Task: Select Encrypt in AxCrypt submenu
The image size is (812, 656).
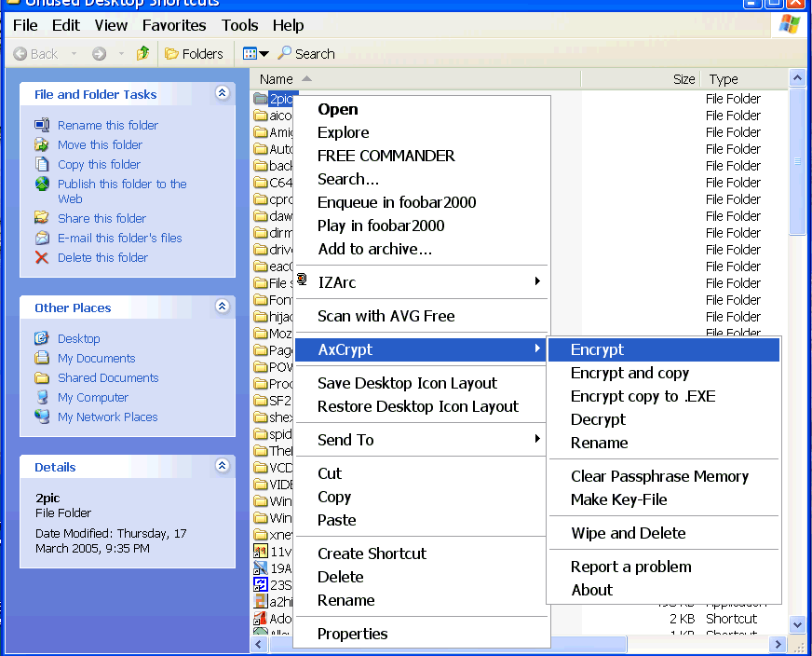Action: coord(663,349)
